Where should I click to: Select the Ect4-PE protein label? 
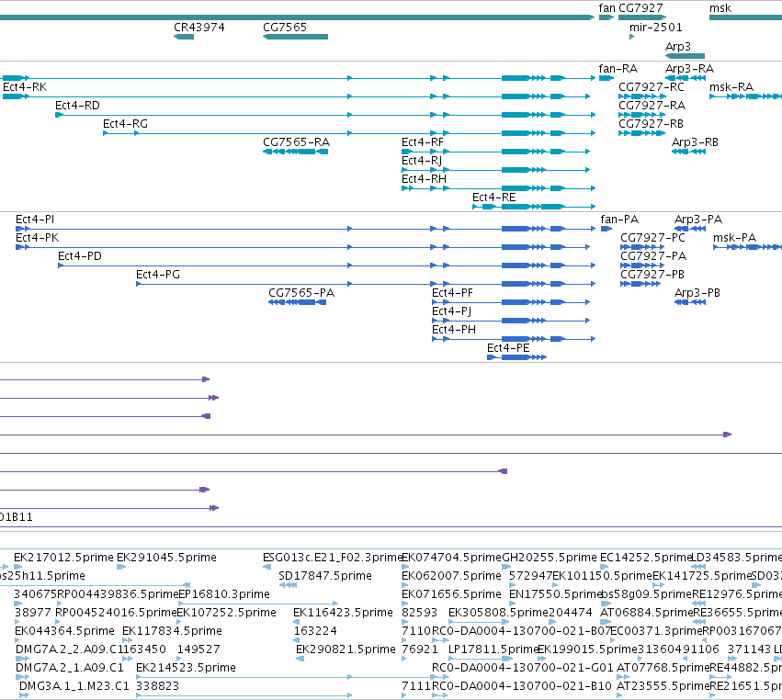coord(508,348)
